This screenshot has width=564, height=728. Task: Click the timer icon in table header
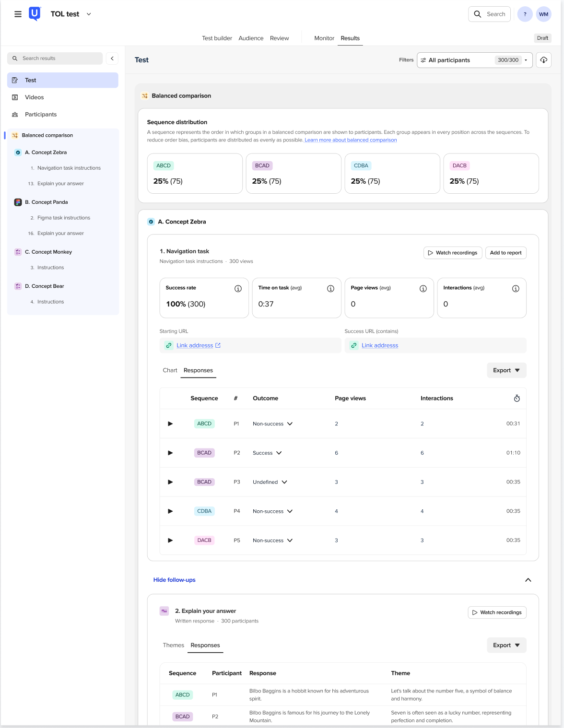(x=517, y=399)
